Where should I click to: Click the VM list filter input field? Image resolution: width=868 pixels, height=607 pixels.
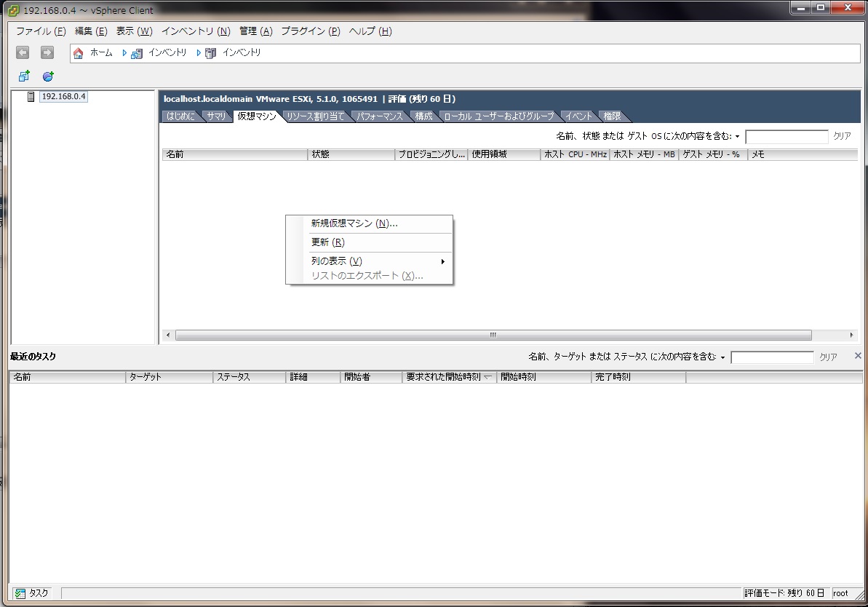pyautogui.click(x=786, y=137)
